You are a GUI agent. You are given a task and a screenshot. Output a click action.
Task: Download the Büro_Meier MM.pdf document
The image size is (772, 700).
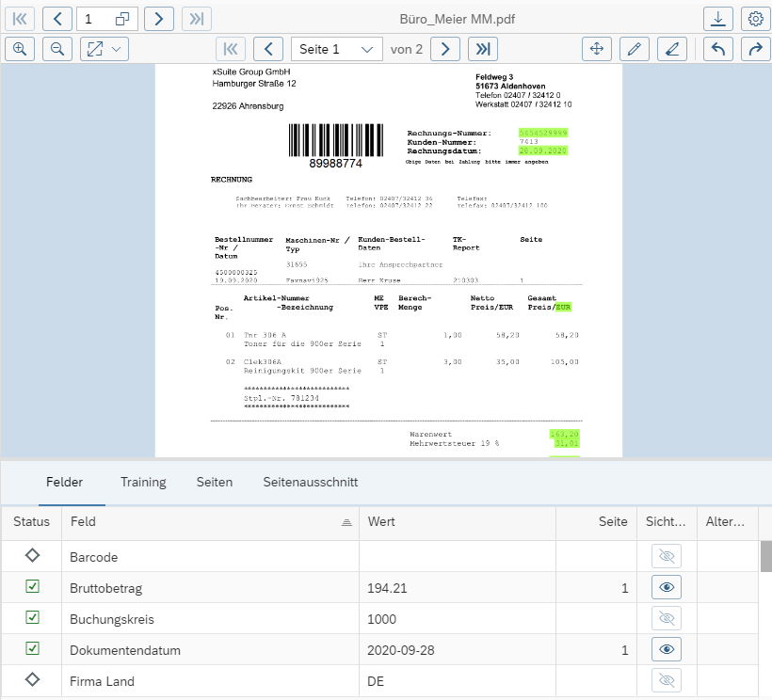(718, 19)
